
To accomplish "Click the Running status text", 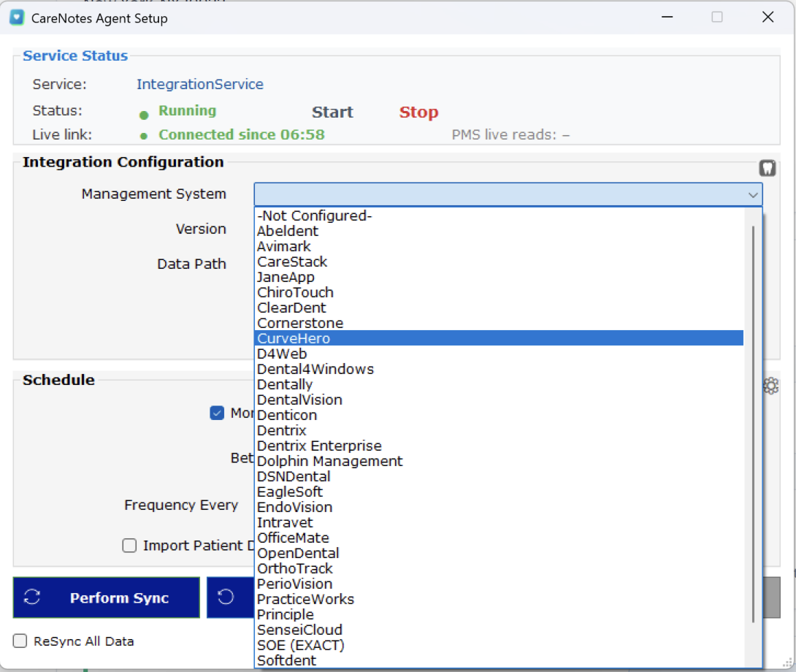I will 188,111.
